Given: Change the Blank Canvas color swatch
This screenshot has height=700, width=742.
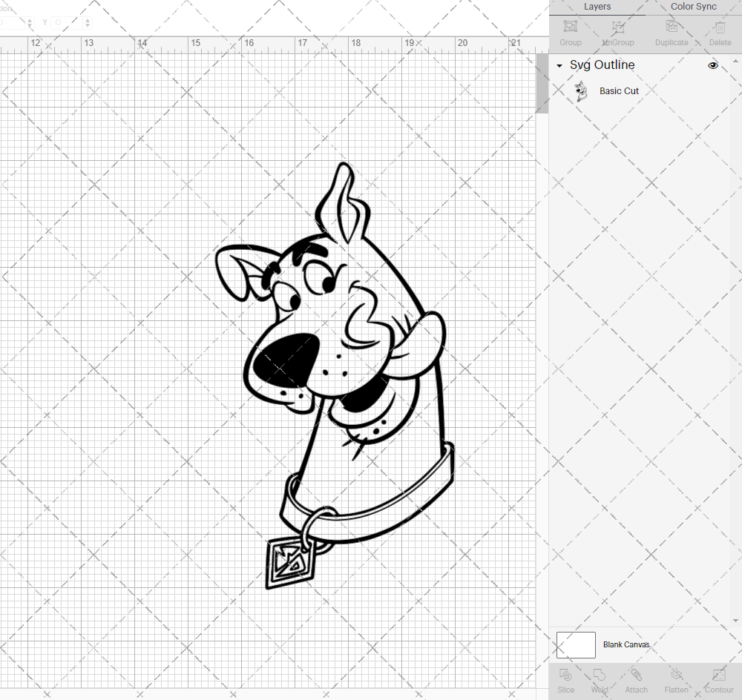Looking at the screenshot, I should [x=576, y=644].
